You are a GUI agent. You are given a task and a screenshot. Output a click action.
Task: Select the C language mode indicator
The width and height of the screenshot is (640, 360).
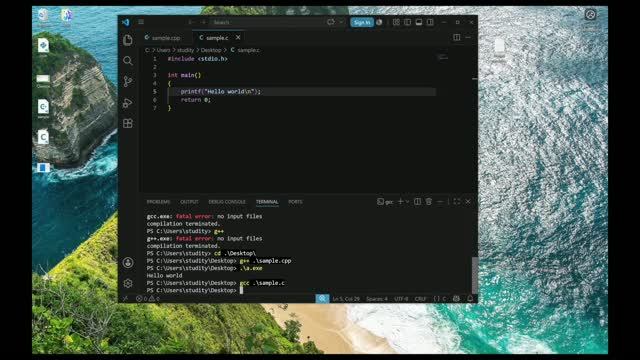(440, 299)
